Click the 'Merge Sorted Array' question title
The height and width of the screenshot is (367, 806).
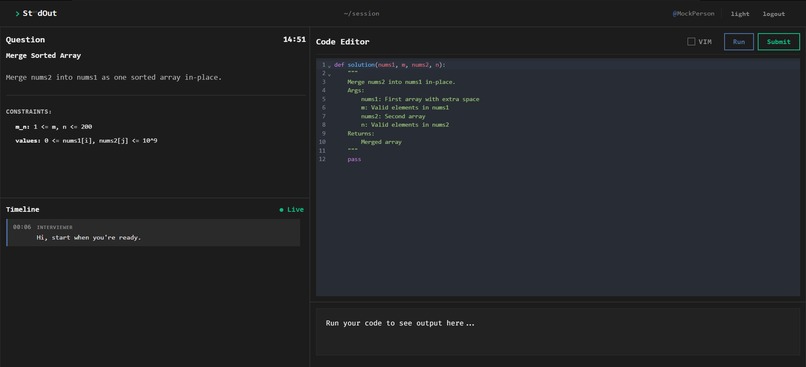click(43, 56)
